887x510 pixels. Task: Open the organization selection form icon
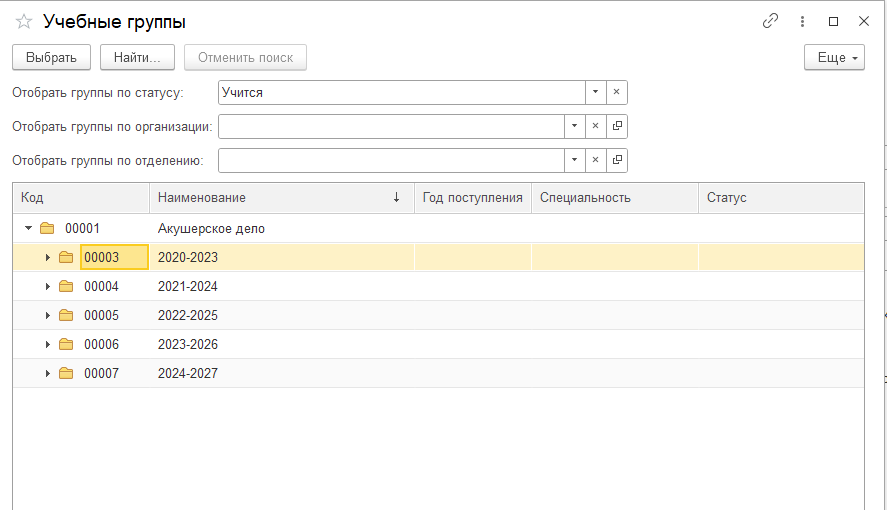(x=617, y=126)
